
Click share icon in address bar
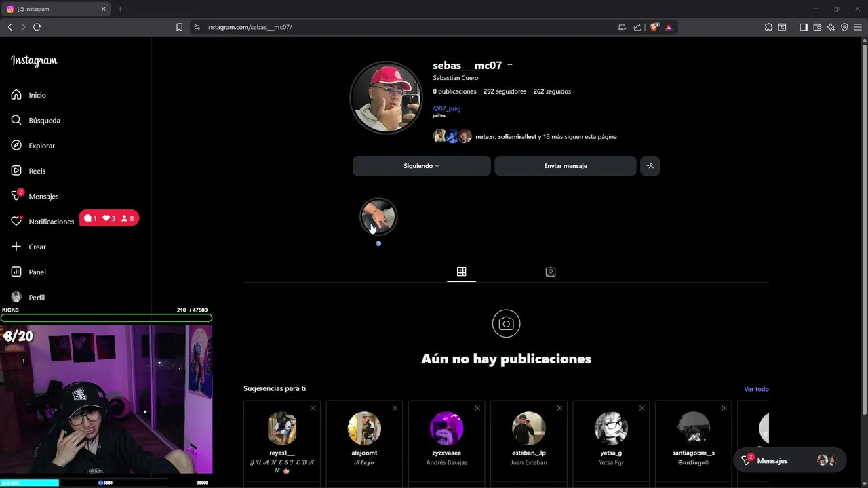(637, 27)
